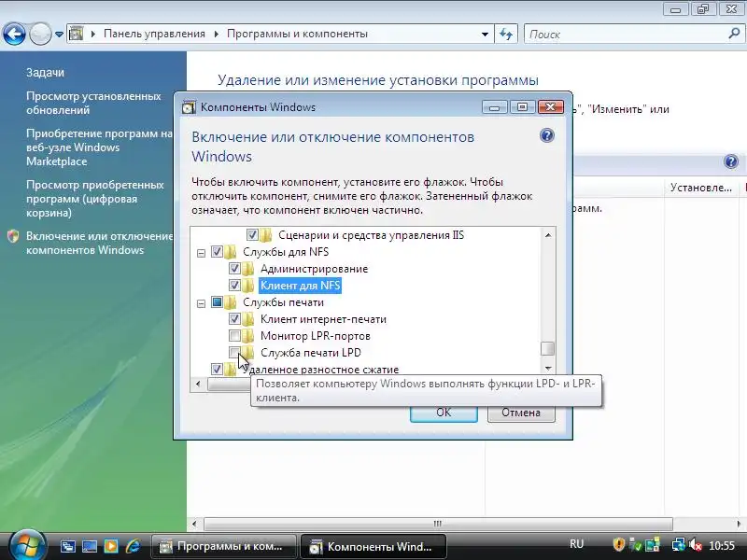The width and height of the screenshot is (747, 560).
Task: Open the recent pages dropdown arrow
Action: pyautogui.click(x=59, y=35)
